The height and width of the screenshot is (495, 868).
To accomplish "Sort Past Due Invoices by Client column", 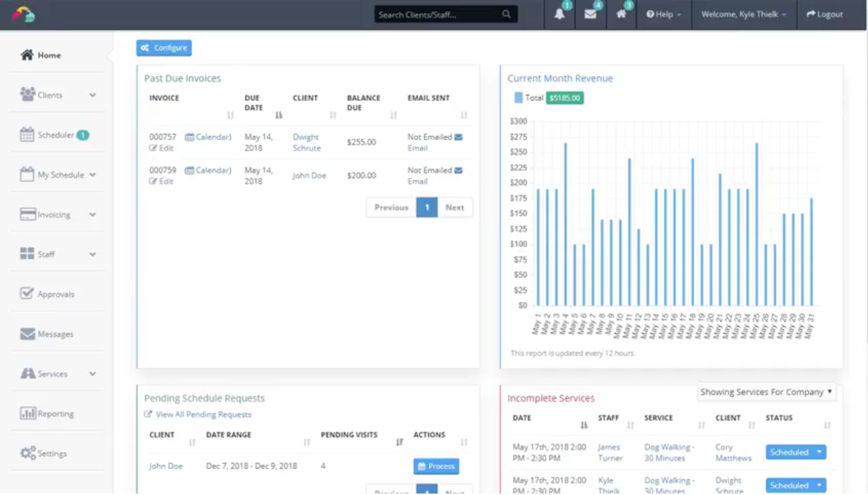I will pyautogui.click(x=332, y=116).
